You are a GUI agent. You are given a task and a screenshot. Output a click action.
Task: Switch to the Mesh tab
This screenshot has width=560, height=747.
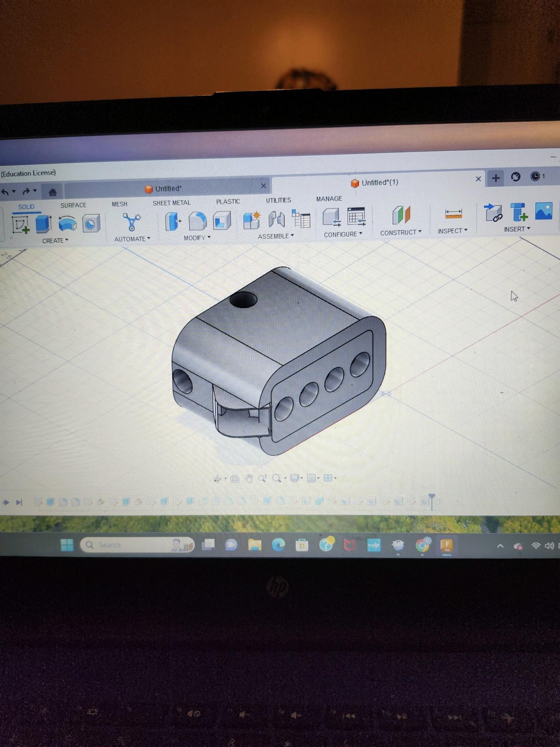coord(120,204)
